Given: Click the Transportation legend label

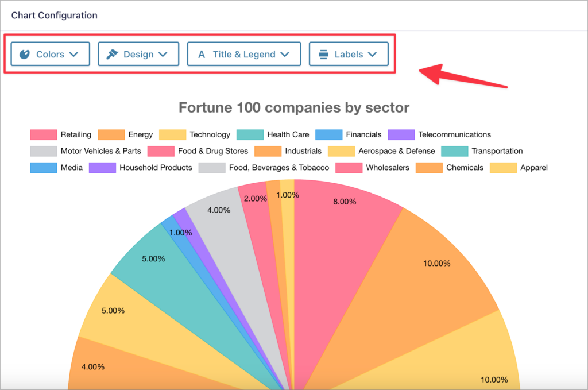Looking at the screenshot, I should (497, 151).
